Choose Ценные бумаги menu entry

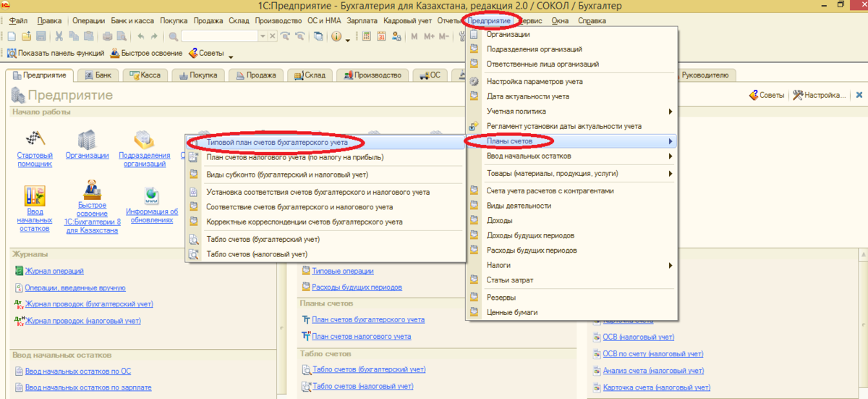click(572, 312)
